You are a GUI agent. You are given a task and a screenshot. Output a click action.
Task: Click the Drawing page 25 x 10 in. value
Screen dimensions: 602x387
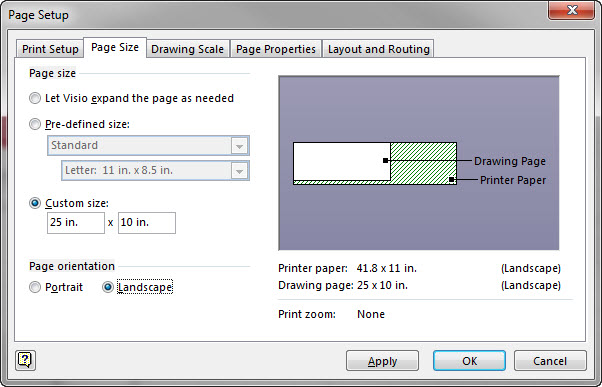(382, 285)
